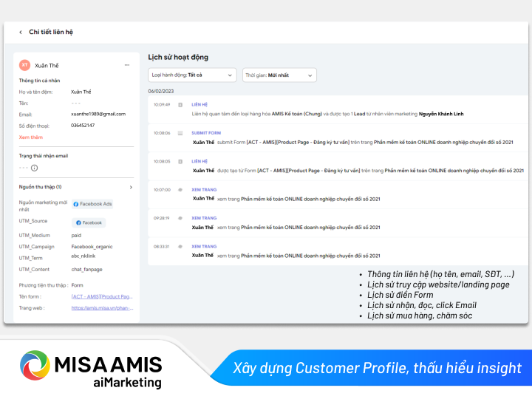This screenshot has width=532, height=399.
Task: Click the Facebook UTM_Source tag
Action: (x=89, y=222)
